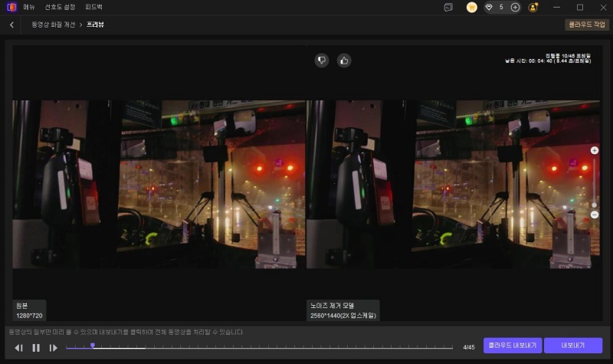The height and width of the screenshot is (364, 613).
Task: Click the diamond credits icon
Action: click(x=490, y=7)
